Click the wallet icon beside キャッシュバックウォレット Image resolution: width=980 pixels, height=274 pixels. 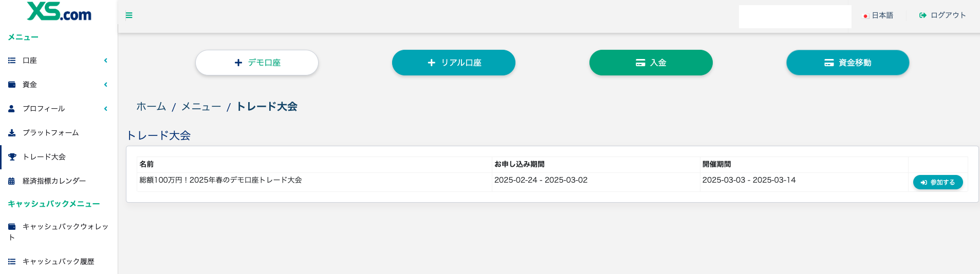click(x=12, y=227)
